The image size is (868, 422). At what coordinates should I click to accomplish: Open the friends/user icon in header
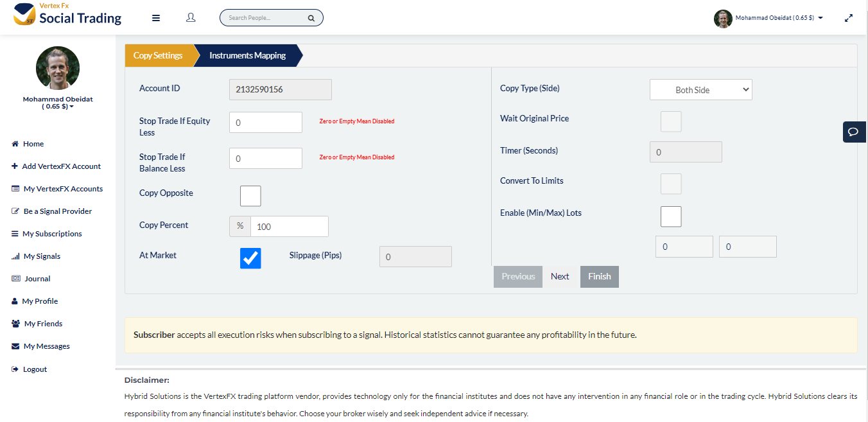pyautogui.click(x=191, y=18)
